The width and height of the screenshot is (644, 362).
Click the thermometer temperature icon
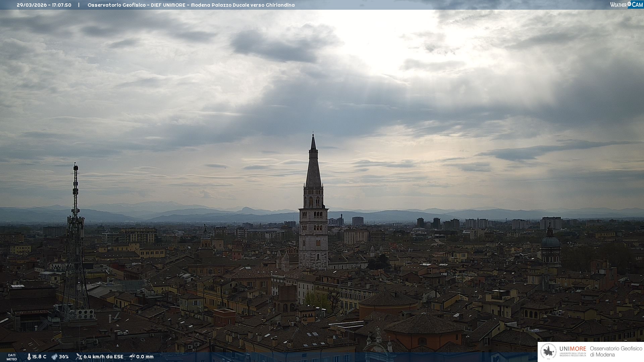click(x=29, y=357)
